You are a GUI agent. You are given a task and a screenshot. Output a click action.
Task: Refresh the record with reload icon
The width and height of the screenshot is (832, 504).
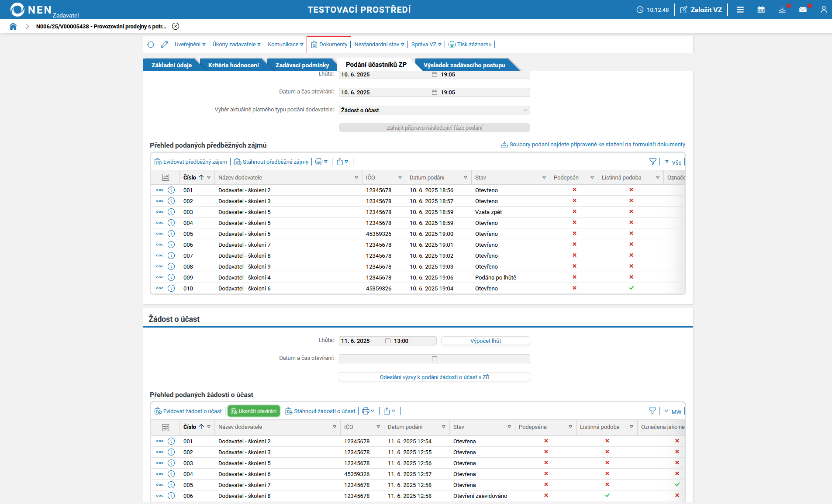[151, 45]
